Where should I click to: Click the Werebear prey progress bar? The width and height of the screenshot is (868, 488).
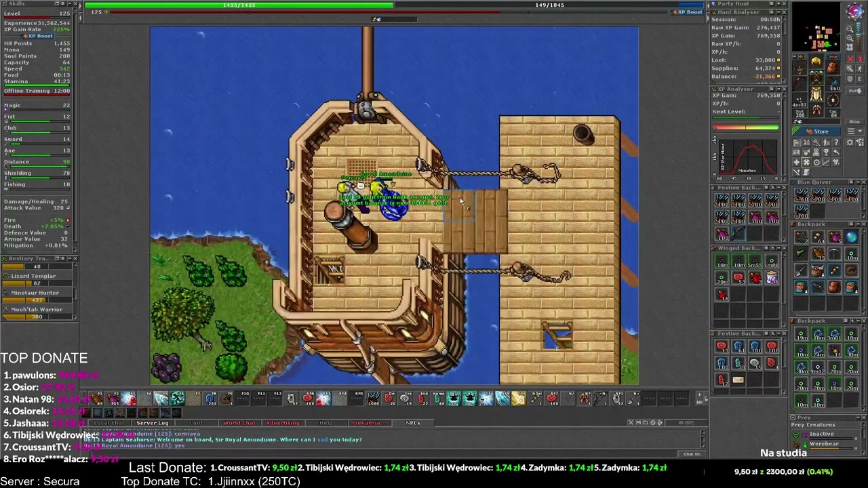831,449
